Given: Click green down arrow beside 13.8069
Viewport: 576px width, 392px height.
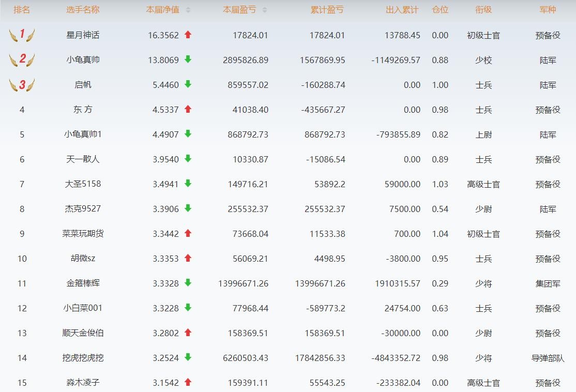Looking at the screenshot, I should (x=188, y=59).
